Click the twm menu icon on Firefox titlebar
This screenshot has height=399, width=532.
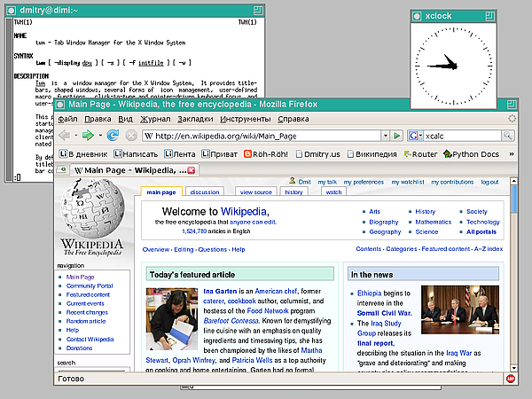(60, 105)
